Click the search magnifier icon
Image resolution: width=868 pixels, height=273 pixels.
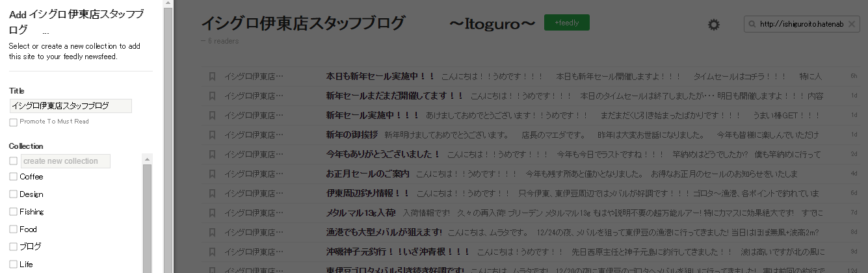click(752, 24)
